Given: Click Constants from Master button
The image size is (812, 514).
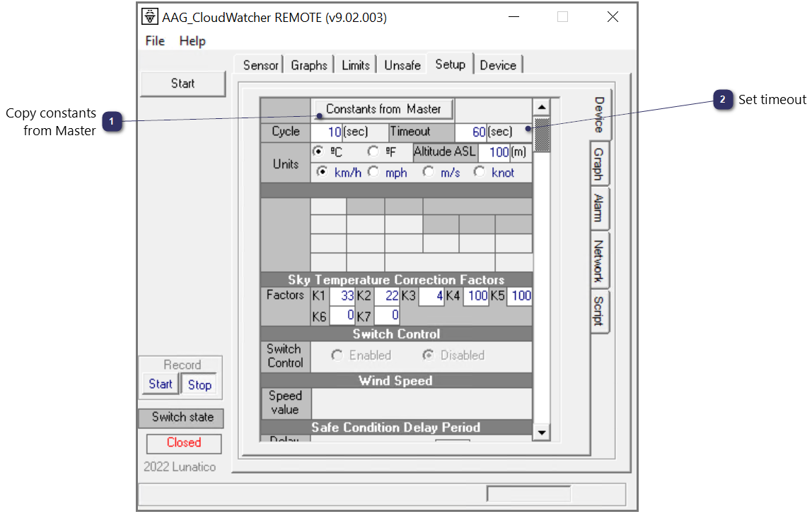Looking at the screenshot, I should click(383, 109).
